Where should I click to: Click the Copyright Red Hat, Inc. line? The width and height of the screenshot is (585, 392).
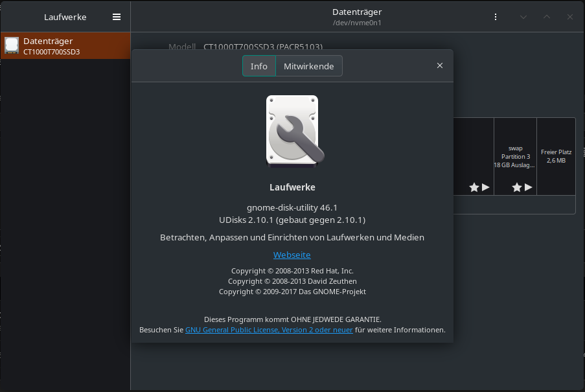[x=292, y=271]
